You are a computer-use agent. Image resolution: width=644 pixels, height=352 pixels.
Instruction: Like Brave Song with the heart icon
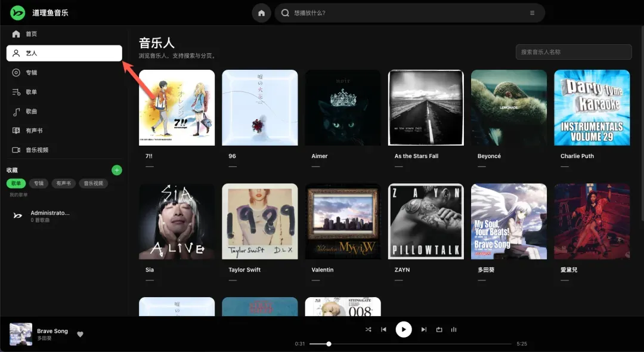80,335
